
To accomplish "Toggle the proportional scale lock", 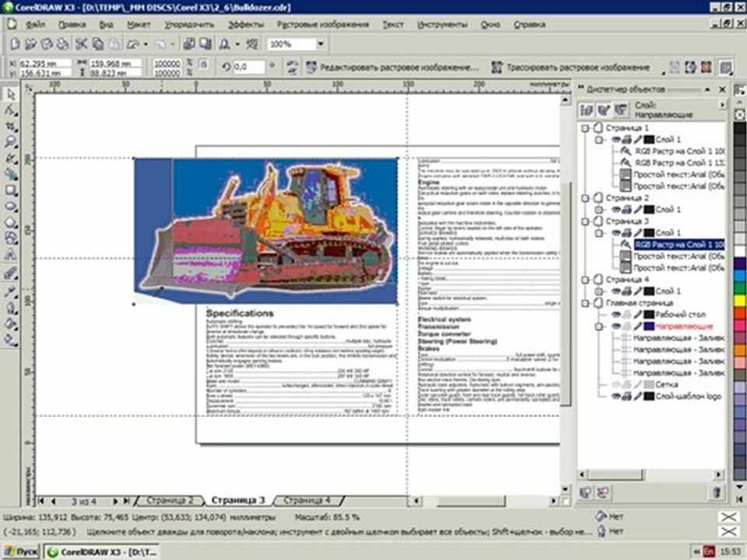I will (x=203, y=65).
